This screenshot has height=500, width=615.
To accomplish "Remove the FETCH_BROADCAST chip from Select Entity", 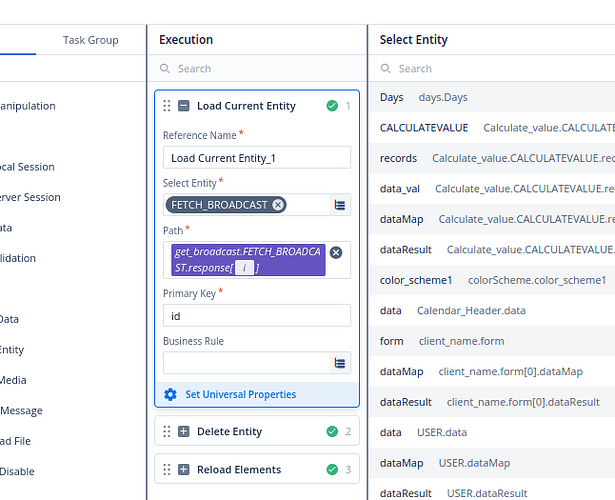I will point(278,205).
